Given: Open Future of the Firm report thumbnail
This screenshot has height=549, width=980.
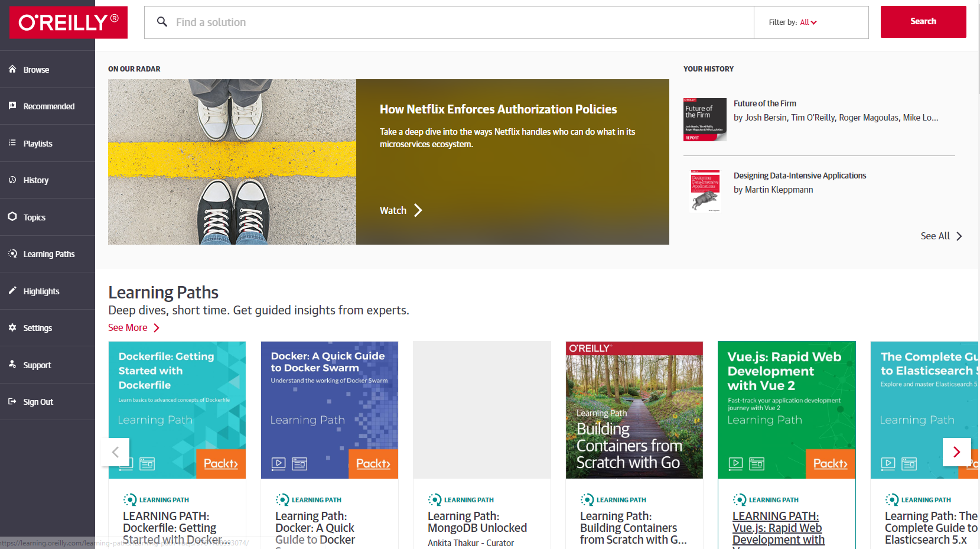Looking at the screenshot, I should click(x=705, y=119).
